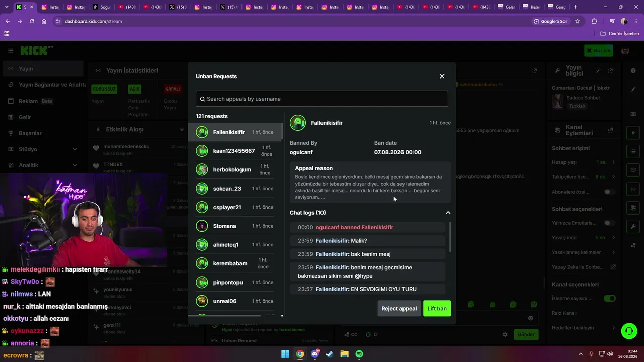Select kaan123455667 unban request
This screenshot has width=644, height=362.
(235, 151)
